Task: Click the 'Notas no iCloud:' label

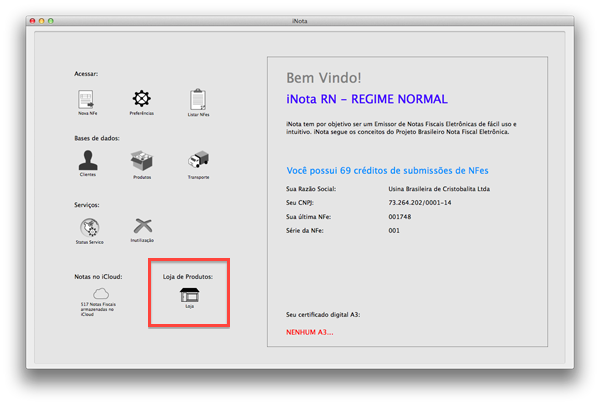Action: click(98, 276)
